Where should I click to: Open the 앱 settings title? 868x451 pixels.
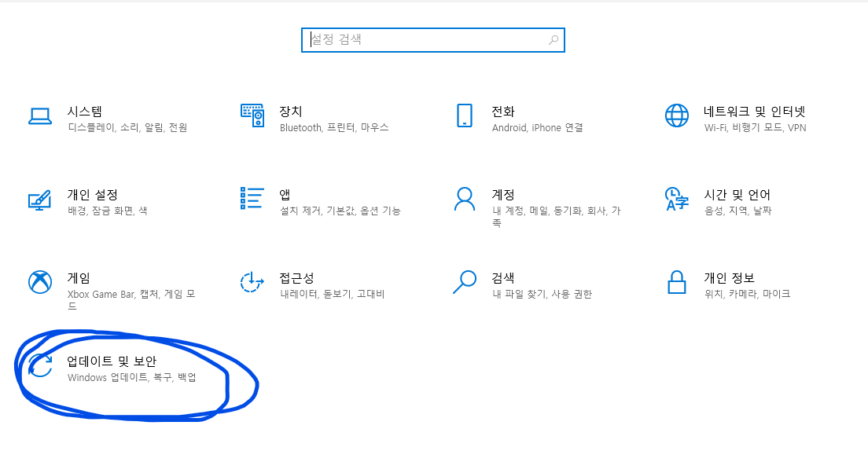pyautogui.click(x=285, y=195)
